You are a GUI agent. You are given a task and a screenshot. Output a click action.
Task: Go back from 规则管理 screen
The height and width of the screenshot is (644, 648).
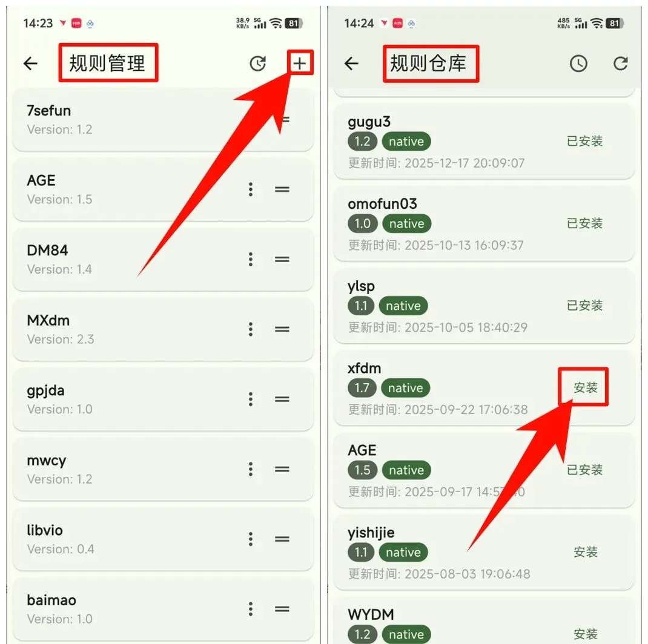tap(30, 63)
